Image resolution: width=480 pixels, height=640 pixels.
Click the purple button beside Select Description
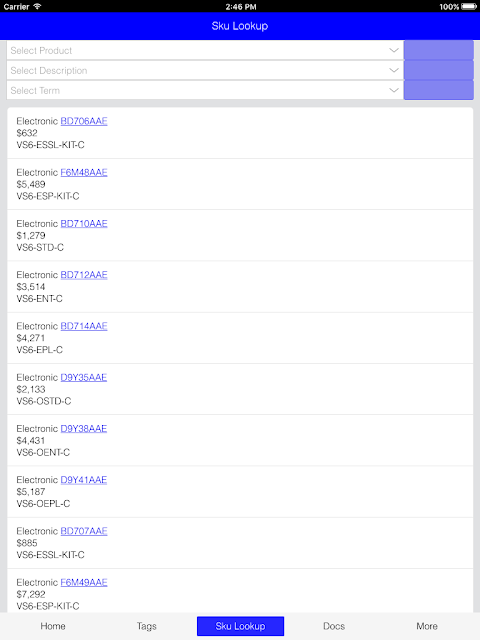439,70
